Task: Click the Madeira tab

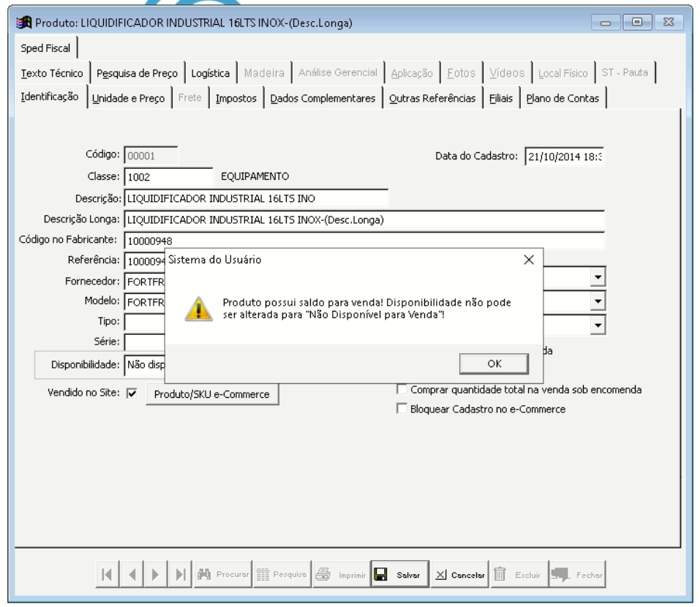Action: (x=264, y=72)
